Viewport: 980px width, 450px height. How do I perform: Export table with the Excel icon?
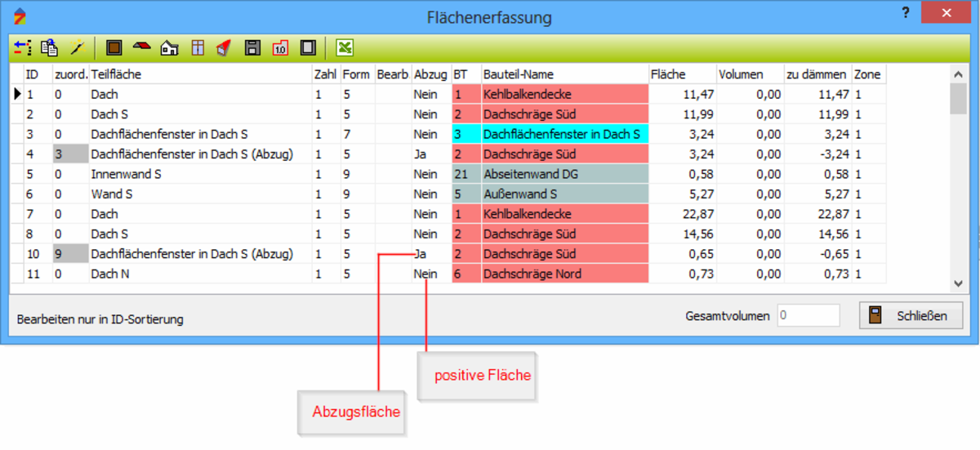coord(345,47)
